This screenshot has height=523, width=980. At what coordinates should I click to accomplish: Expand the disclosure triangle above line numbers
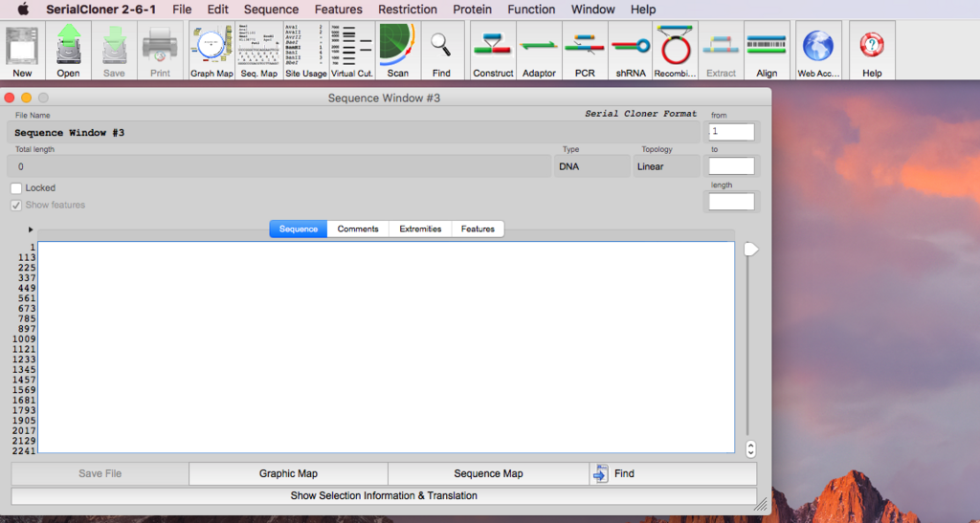pos(31,229)
